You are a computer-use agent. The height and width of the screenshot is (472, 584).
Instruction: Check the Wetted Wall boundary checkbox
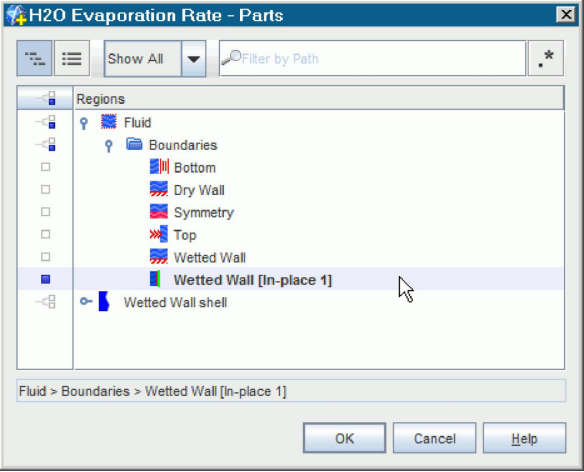coord(45,257)
